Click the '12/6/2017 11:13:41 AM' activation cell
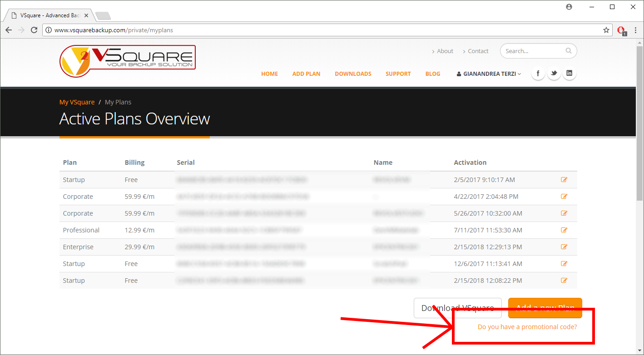 point(488,264)
